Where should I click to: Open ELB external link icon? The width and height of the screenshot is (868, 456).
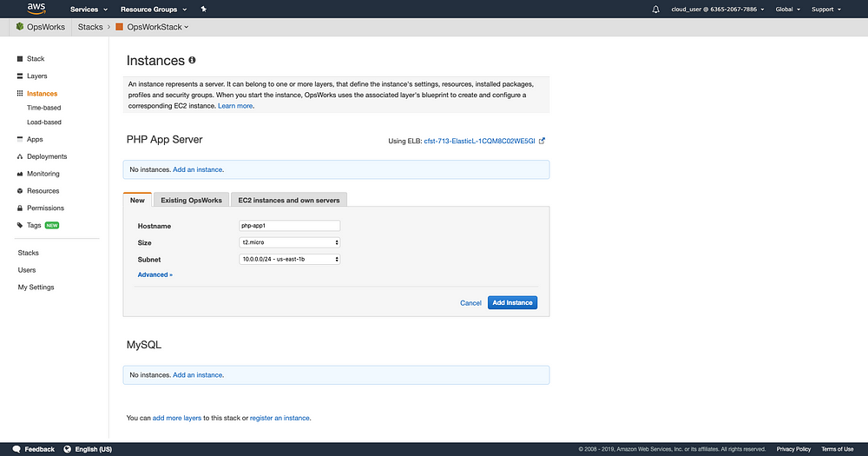pyautogui.click(x=542, y=141)
